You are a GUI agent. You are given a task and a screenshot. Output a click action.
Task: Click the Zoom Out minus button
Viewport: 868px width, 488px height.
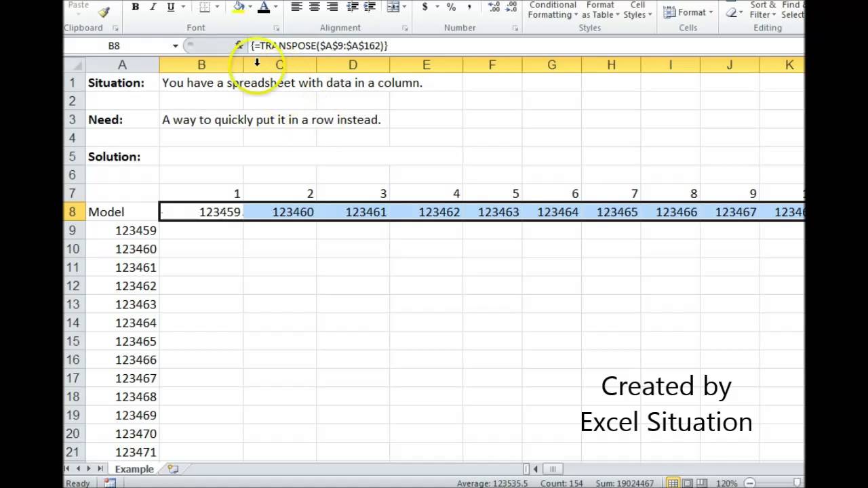tap(750, 483)
